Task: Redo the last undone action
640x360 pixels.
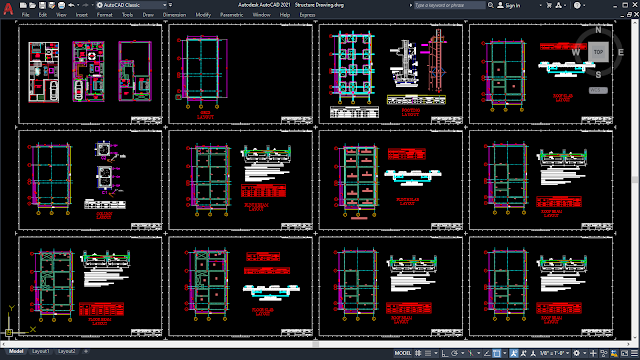Action: [x=85, y=5]
